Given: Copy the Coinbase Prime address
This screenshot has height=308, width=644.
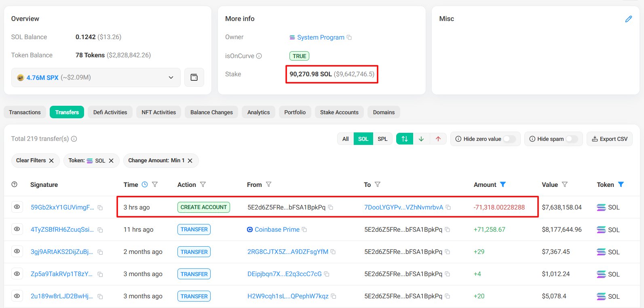Looking at the screenshot, I should pos(304,230).
